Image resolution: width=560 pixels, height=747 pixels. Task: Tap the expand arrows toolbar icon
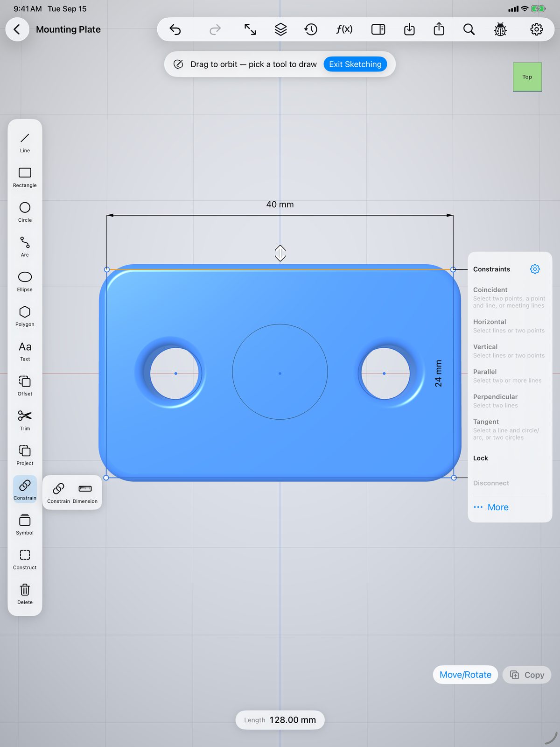[250, 29]
